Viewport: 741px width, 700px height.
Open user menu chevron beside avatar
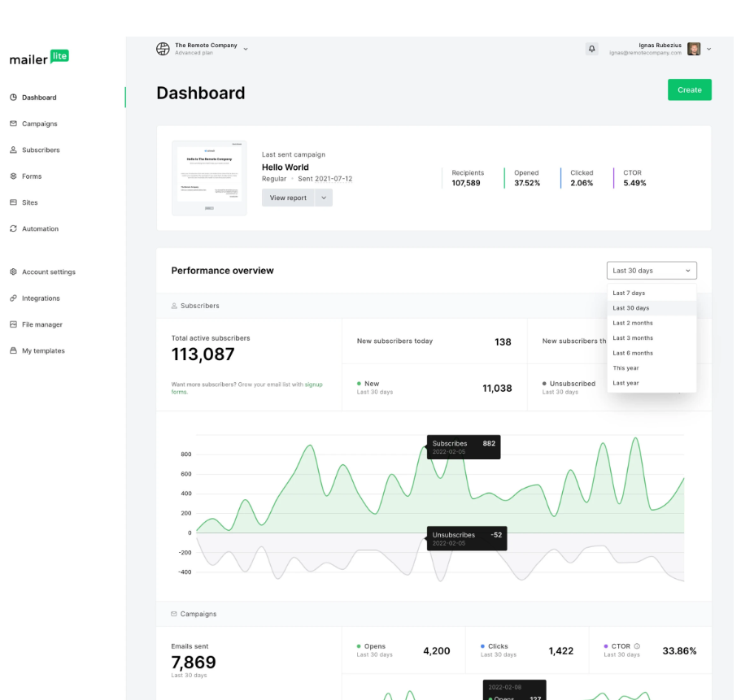coord(708,49)
